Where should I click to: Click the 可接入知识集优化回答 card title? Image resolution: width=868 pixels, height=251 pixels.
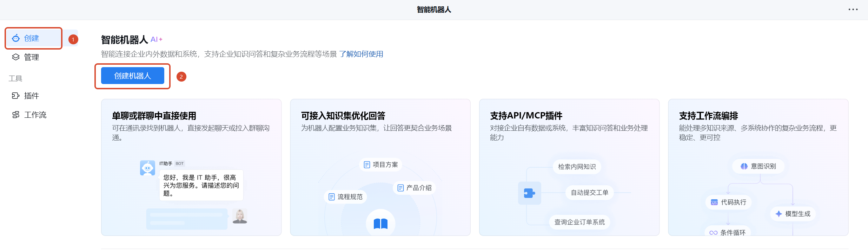pos(343,116)
